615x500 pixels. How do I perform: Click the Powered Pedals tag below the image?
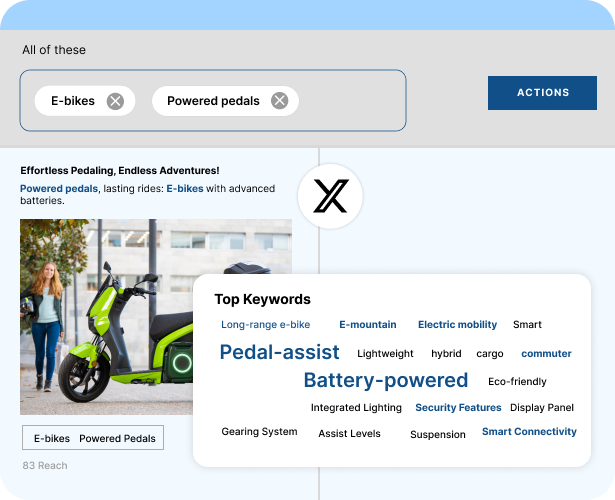(x=117, y=438)
